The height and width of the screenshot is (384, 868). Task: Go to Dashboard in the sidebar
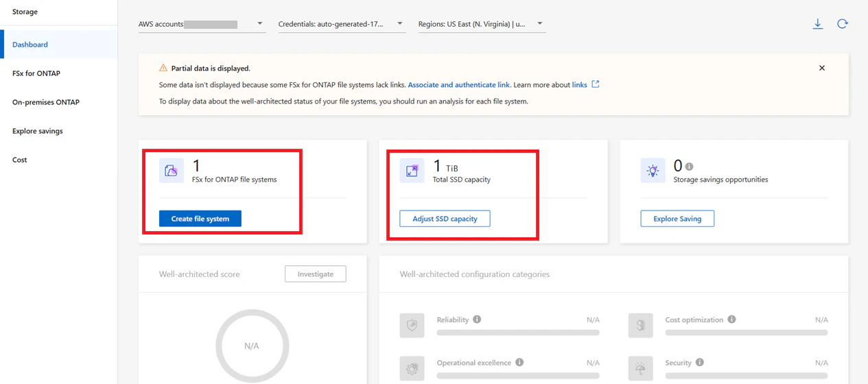click(x=59, y=45)
